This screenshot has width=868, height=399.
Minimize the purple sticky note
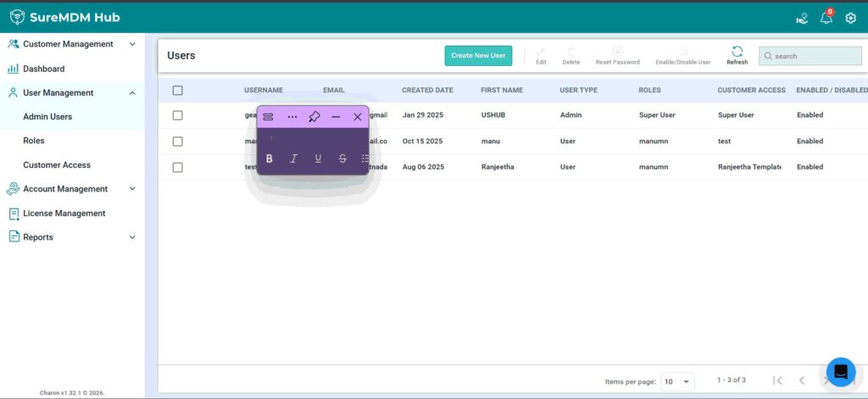click(336, 117)
